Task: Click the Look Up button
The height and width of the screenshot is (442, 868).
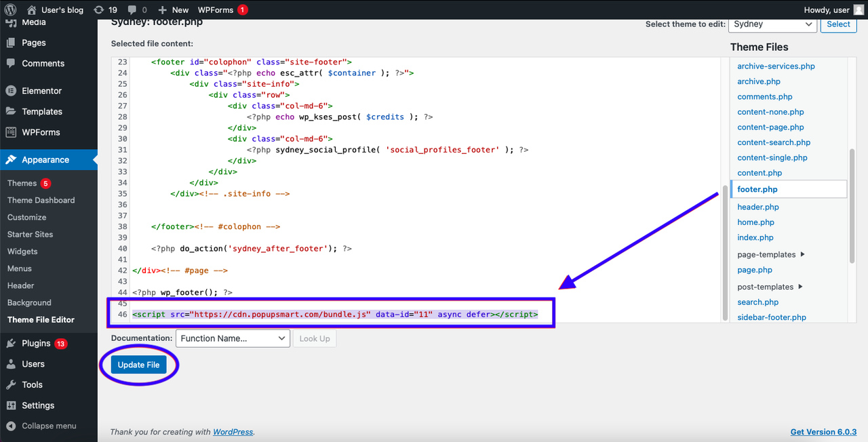Action: (315, 338)
